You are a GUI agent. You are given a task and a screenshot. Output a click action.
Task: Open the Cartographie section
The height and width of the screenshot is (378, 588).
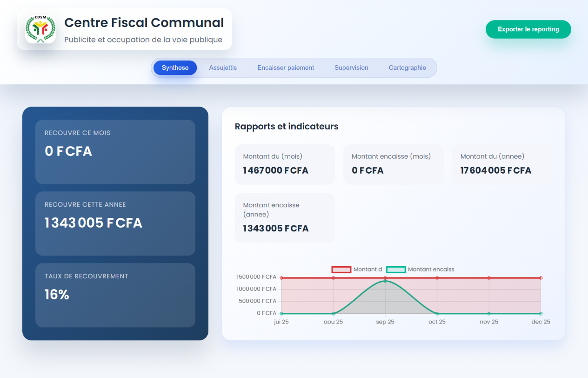407,67
